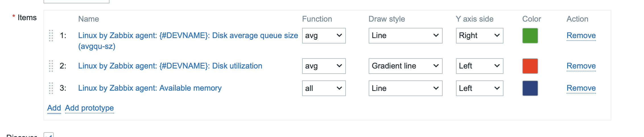Click the dark blue color swatch
This screenshot has height=137, width=644.
tap(530, 88)
